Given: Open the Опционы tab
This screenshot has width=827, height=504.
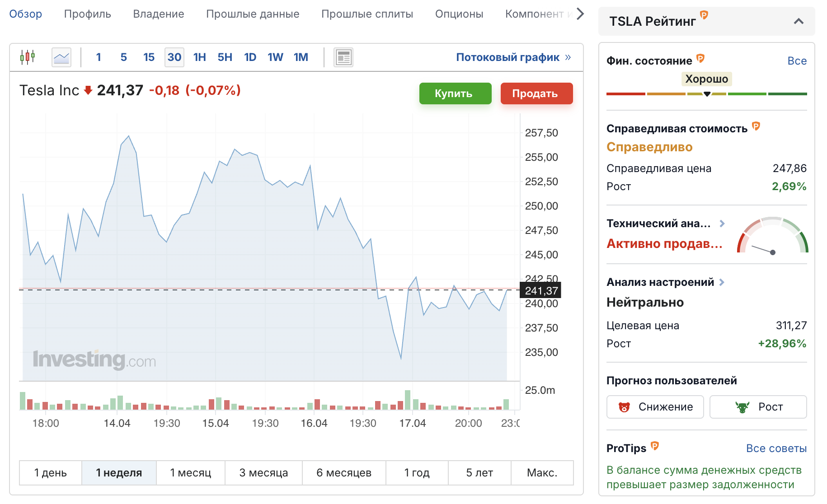Looking at the screenshot, I should coord(459,14).
